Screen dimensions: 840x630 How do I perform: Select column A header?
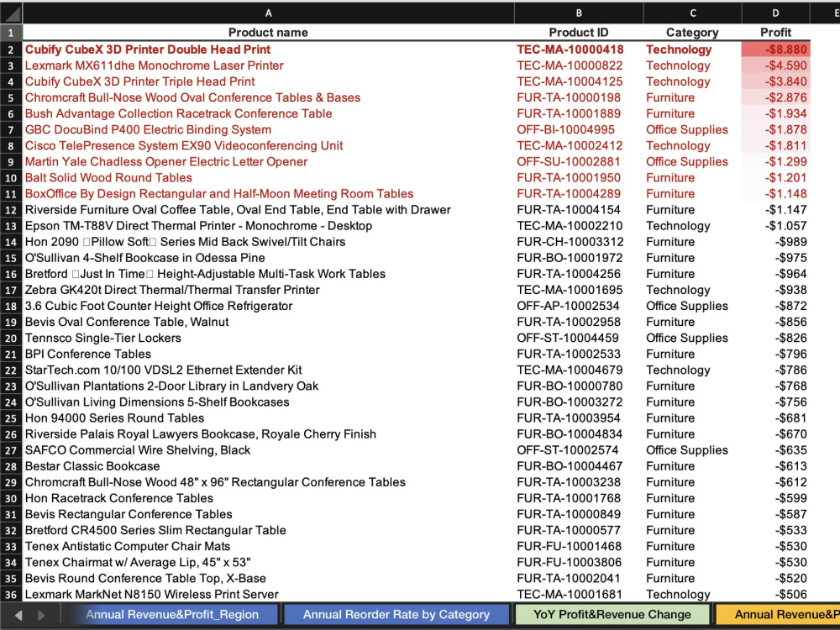click(x=269, y=13)
